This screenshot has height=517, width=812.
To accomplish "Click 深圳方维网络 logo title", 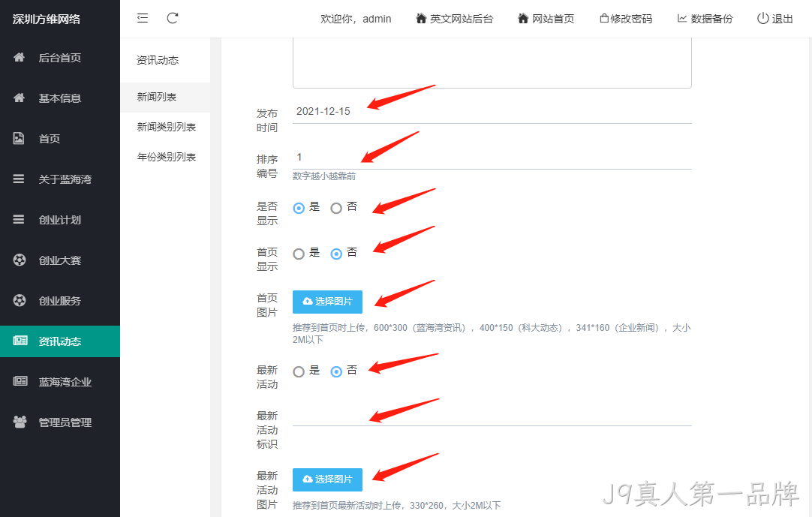I will coord(47,20).
